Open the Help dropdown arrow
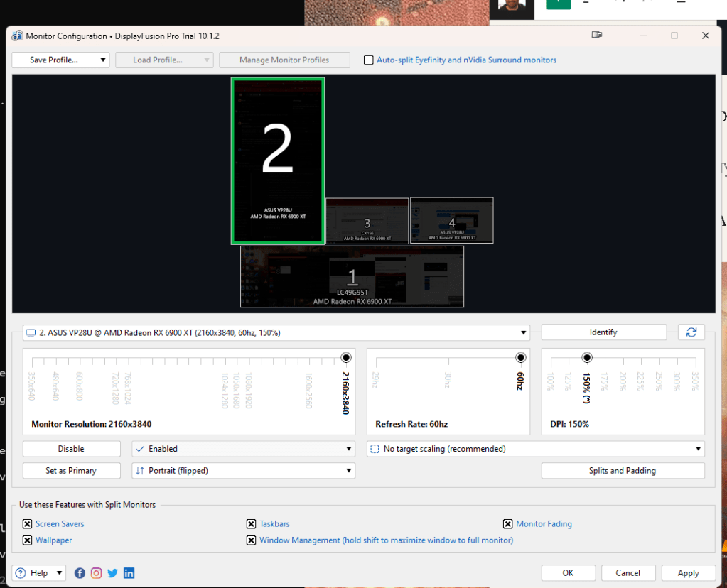Viewport: 727px width, 588px height. 60,573
